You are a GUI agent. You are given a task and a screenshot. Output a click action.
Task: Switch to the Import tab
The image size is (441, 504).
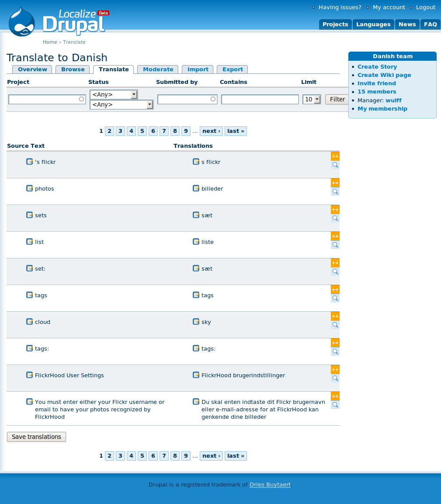click(198, 70)
